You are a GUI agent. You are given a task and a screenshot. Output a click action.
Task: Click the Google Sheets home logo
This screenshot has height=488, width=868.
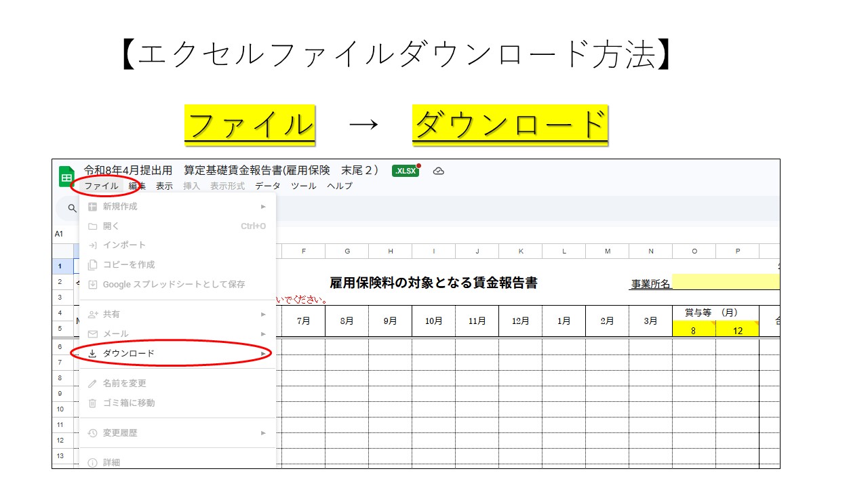click(x=67, y=176)
